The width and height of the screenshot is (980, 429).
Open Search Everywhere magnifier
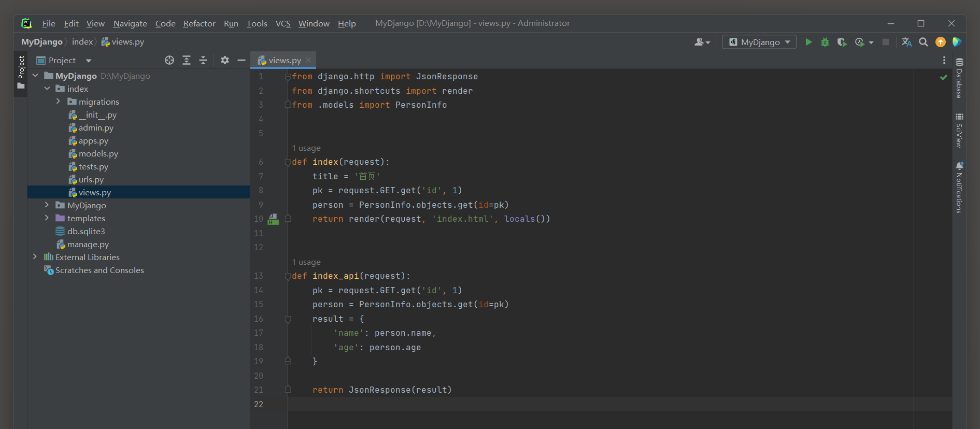tap(924, 42)
